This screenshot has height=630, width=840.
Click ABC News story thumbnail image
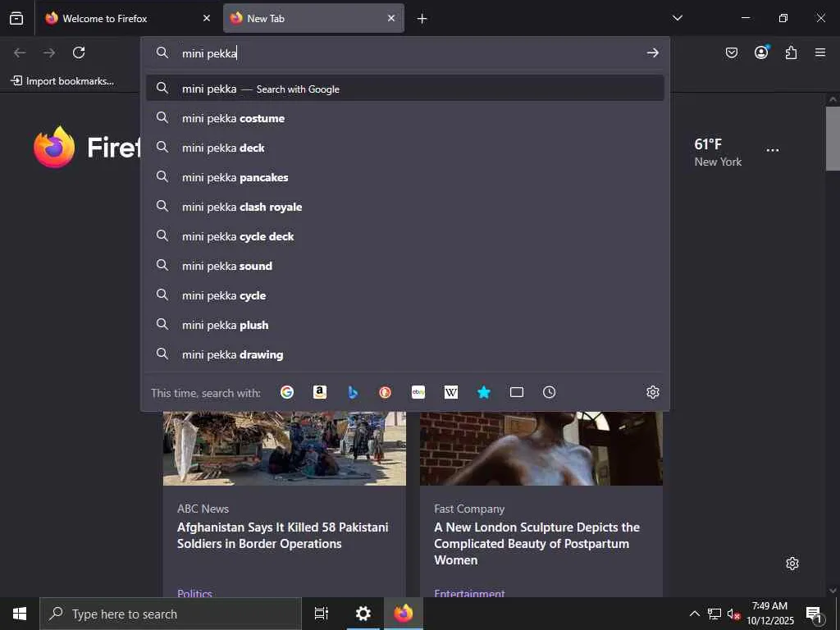tap(285, 449)
